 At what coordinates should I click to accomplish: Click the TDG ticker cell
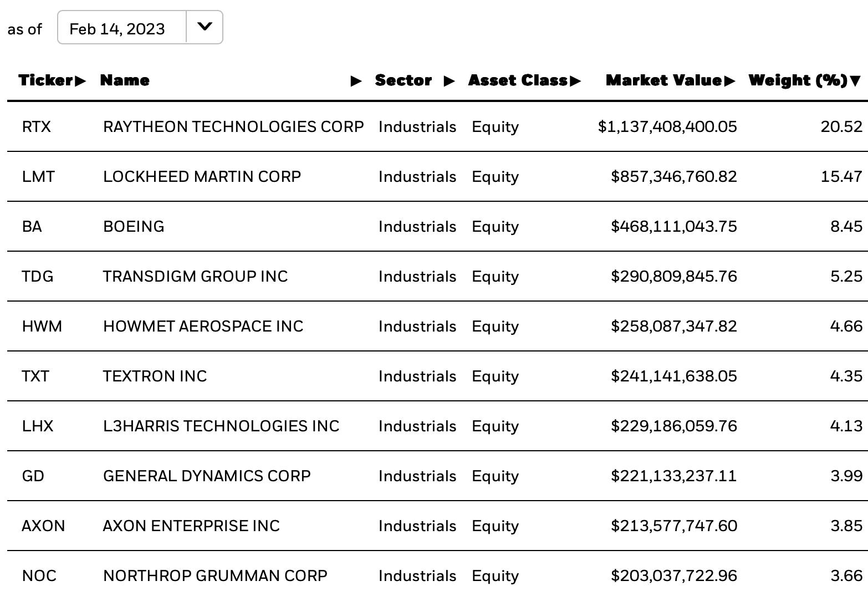[37, 277]
